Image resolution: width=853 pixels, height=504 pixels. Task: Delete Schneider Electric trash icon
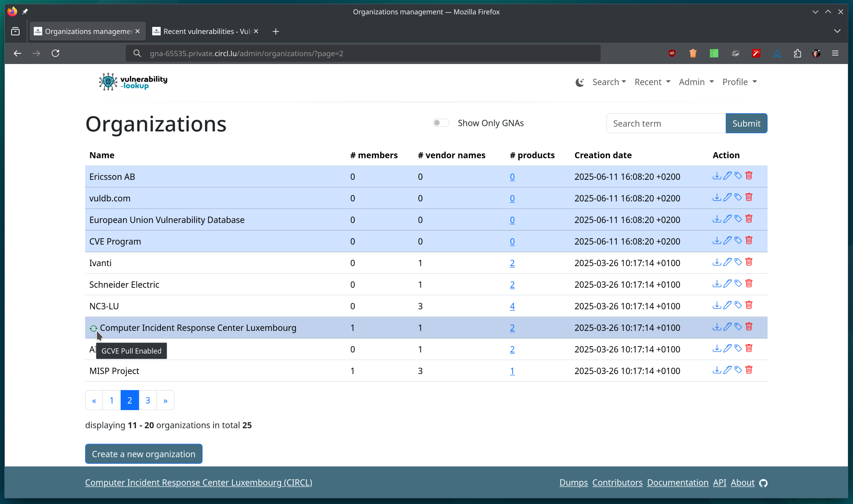[749, 284]
